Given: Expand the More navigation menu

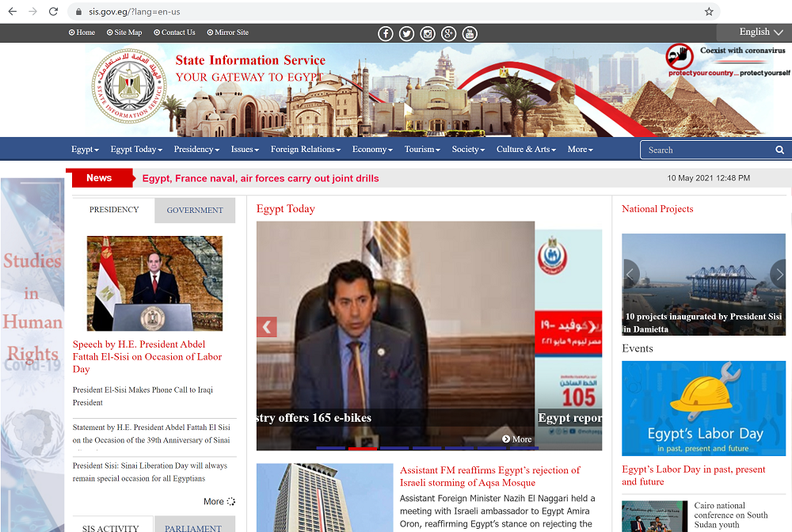Looking at the screenshot, I should [580, 150].
